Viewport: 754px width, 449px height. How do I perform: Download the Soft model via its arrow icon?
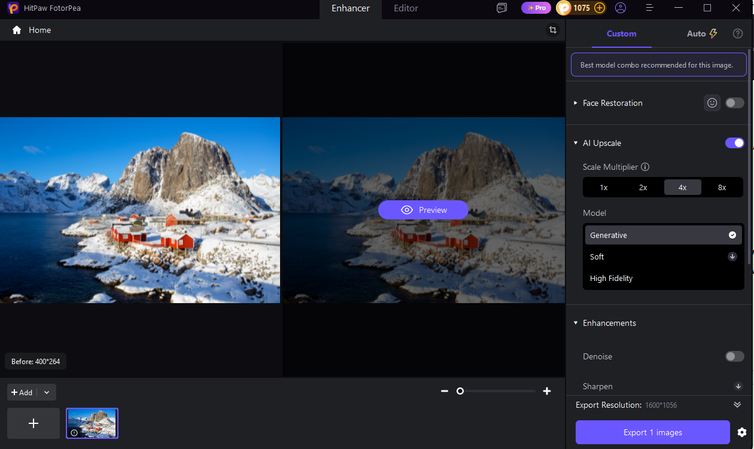click(732, 257)
